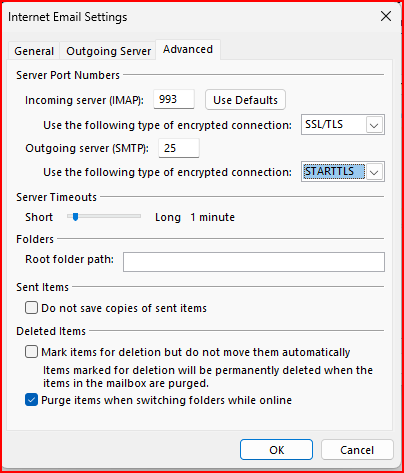
Task: Click the highlighted STARTTLS combo box value
Action: pos(334,172)
